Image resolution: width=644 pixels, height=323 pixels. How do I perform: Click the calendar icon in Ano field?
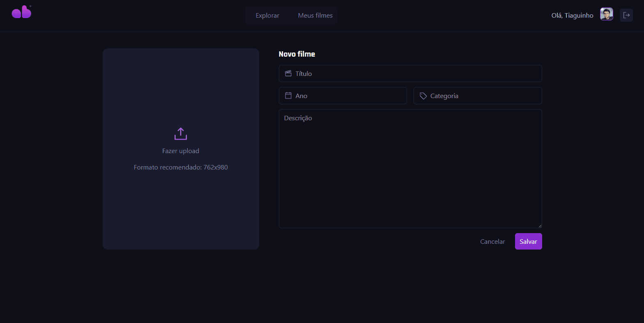tap(288, 96)
